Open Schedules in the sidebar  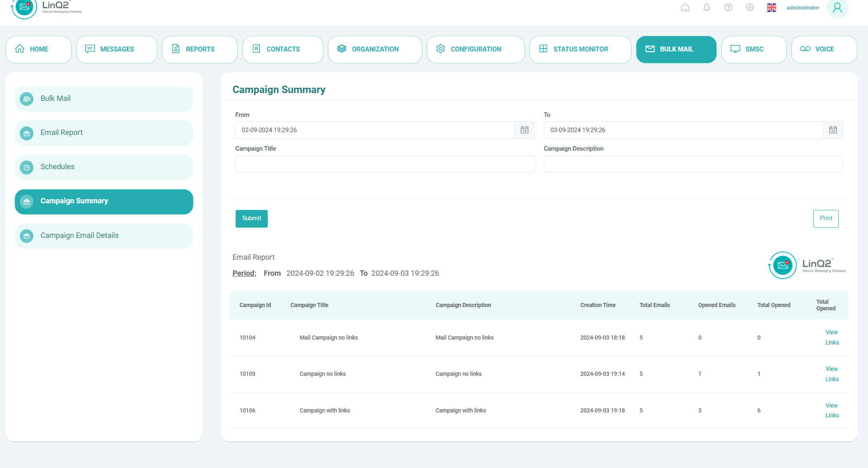tap(104, 167)
